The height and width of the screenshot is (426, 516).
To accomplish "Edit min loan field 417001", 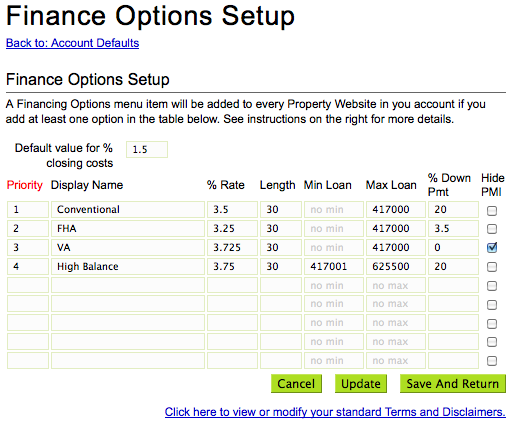I will pyautogui.click(x=334, y=267).
